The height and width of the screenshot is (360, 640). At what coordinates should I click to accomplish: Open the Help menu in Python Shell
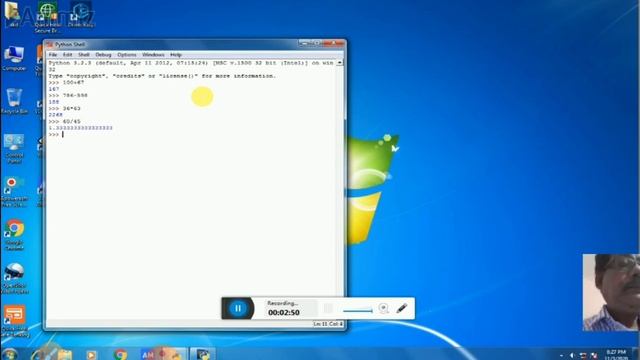176,55
